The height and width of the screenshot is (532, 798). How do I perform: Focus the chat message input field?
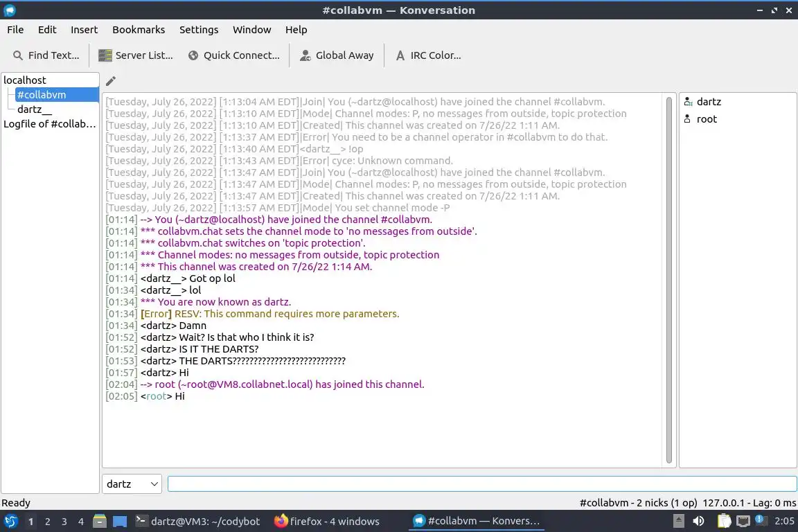[x=482, y=484]
